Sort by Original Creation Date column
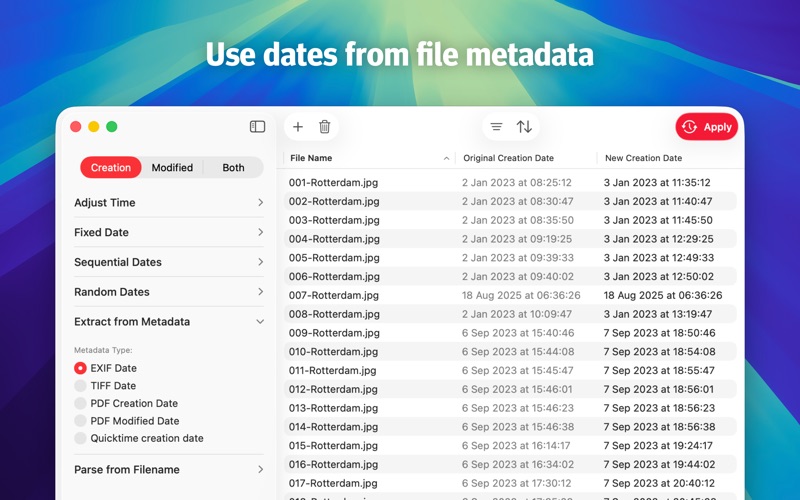Screen dimensions: 800x500 [x=526, y=158]
